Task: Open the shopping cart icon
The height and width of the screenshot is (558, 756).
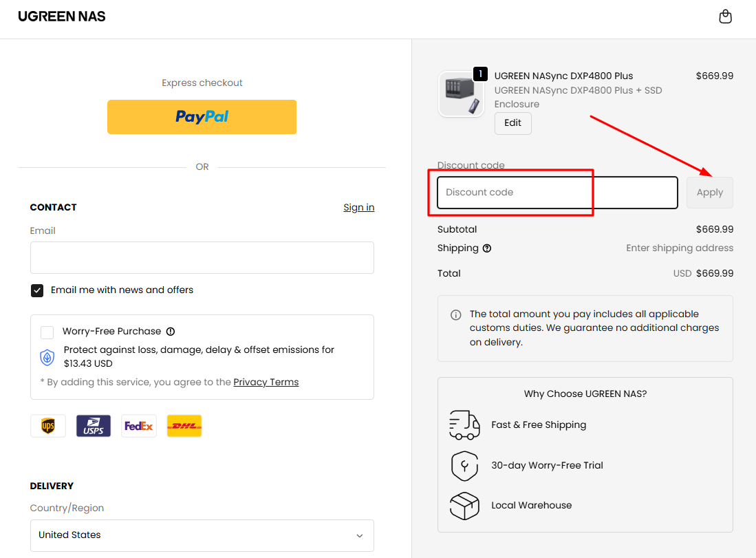Action: click(725, 16)
